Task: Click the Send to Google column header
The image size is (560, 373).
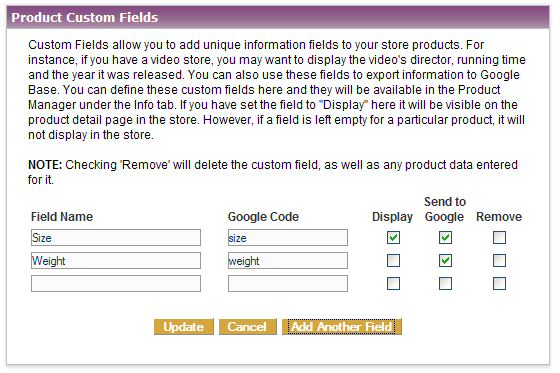Action: (445, 209)
